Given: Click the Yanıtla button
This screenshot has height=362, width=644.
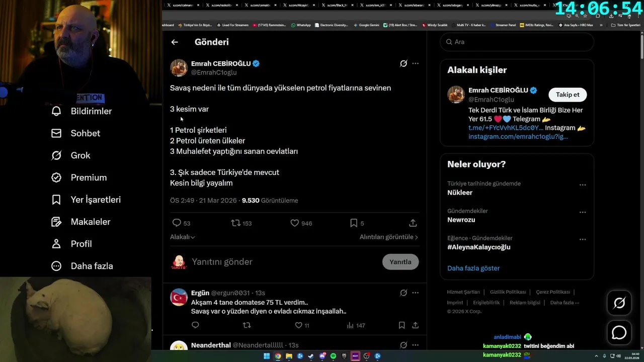Looking at the screenshot, I should (400, 262).
